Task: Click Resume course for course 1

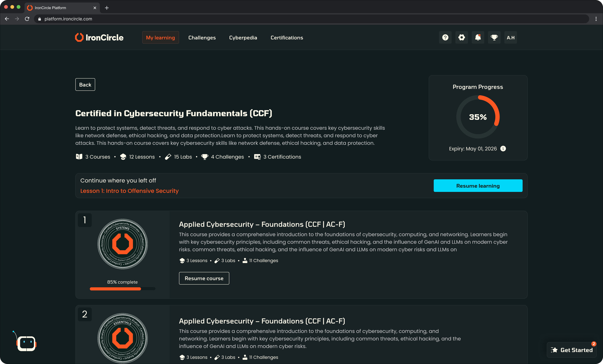Action: pos(204,278)
